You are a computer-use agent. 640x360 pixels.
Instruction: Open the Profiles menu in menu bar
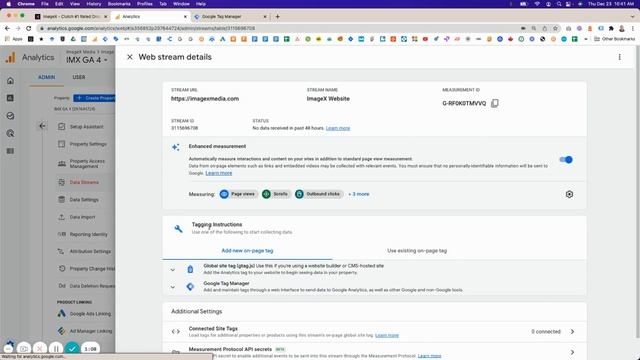144,4
